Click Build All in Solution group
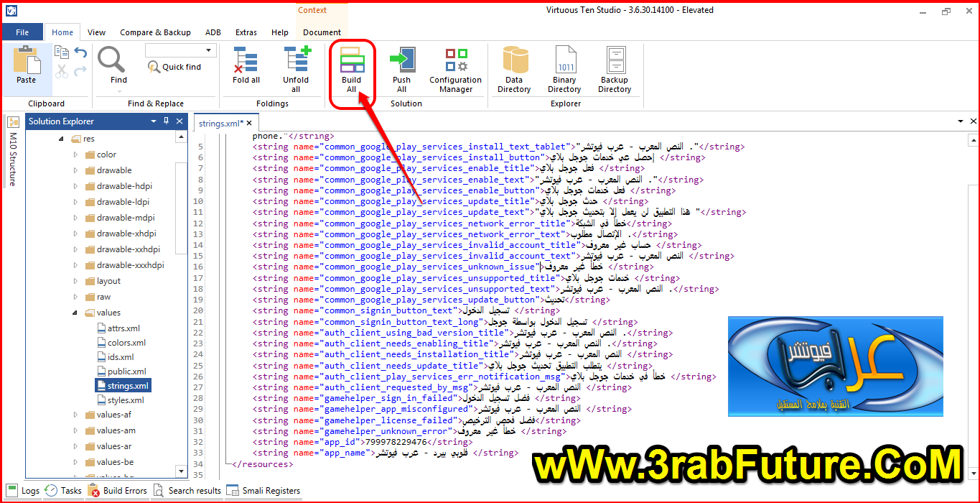 click(x=352, y=69)
